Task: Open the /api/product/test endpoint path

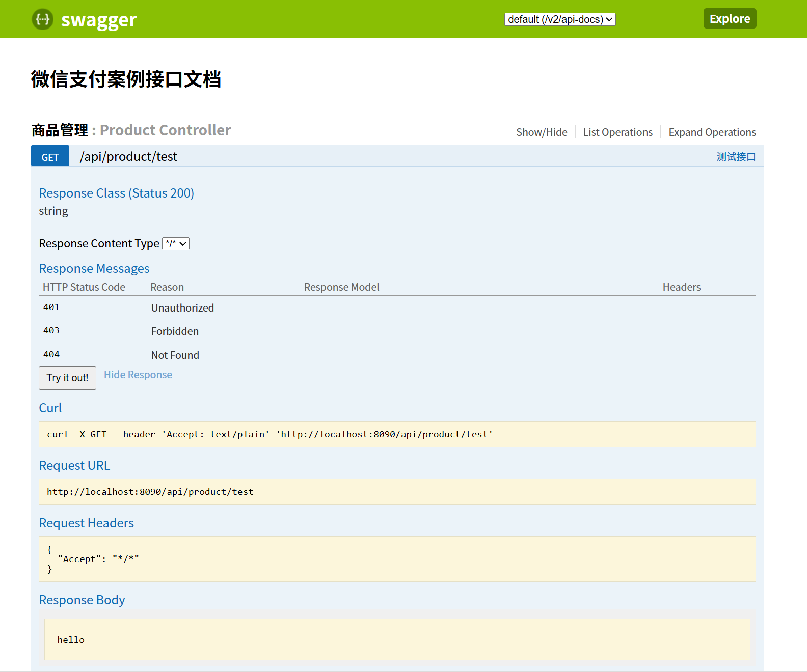Action: click(x=128, y=156)
